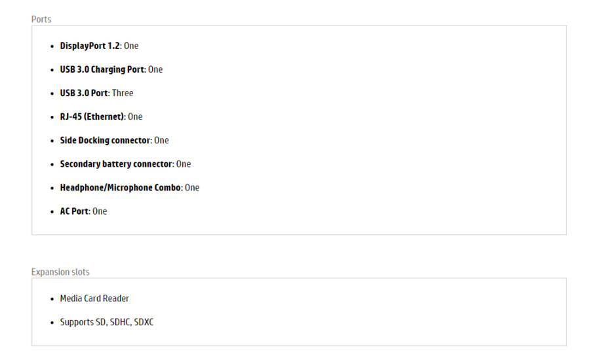Select the USB 3.0 Charging Port text
Image resolution: width=590 pixels, height=364 pixels.
point(102,69)
